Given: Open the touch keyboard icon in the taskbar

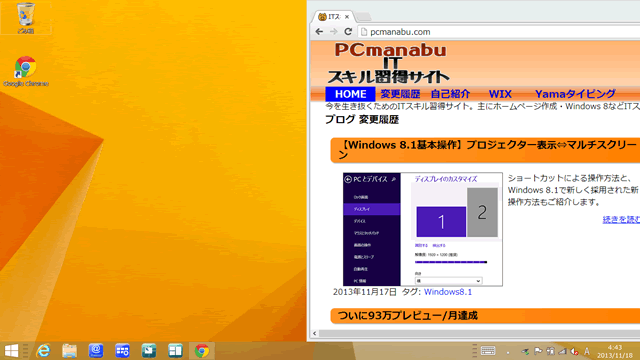Looking at the screenshot, I should 488,351.
